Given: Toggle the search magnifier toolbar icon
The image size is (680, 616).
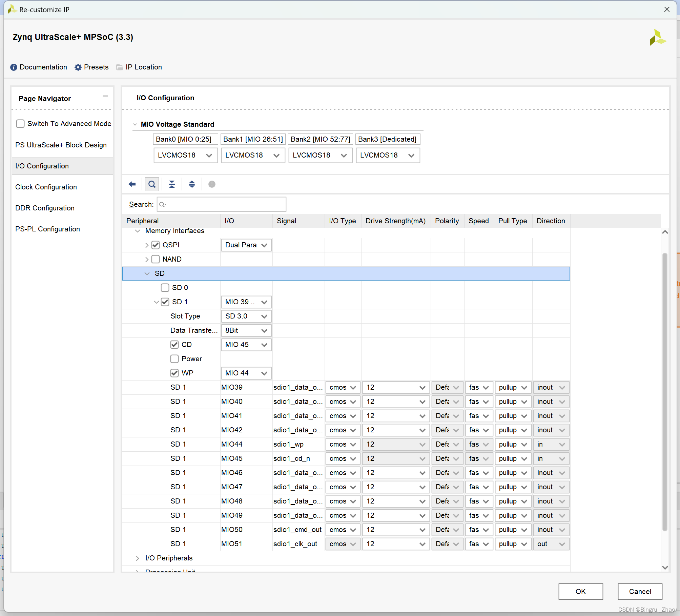Looking at the screenshot, I should 152,184.
